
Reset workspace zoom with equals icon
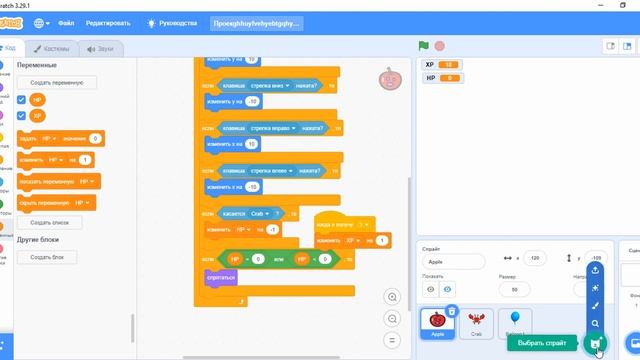point(392,340)
